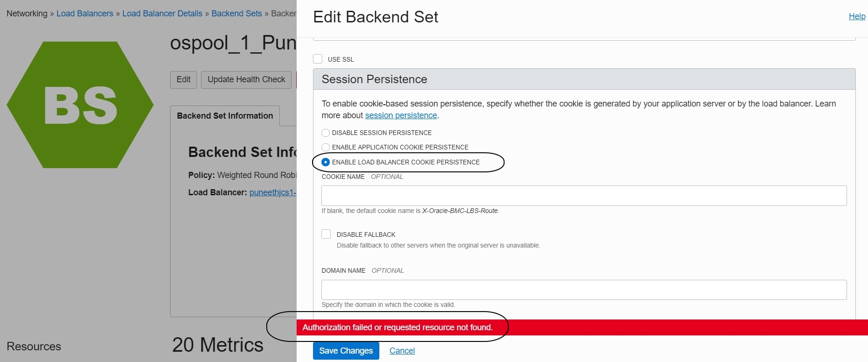Screen dimensions: 868x362
Task: Select Disable Session Persistence radio option
Action: 326,133
